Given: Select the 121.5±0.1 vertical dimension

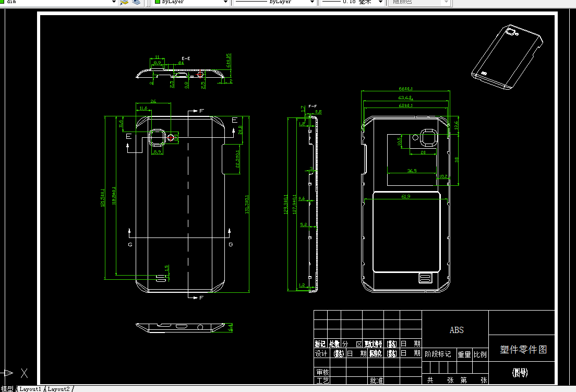Looking at the screenshot, I should (102, 198).
